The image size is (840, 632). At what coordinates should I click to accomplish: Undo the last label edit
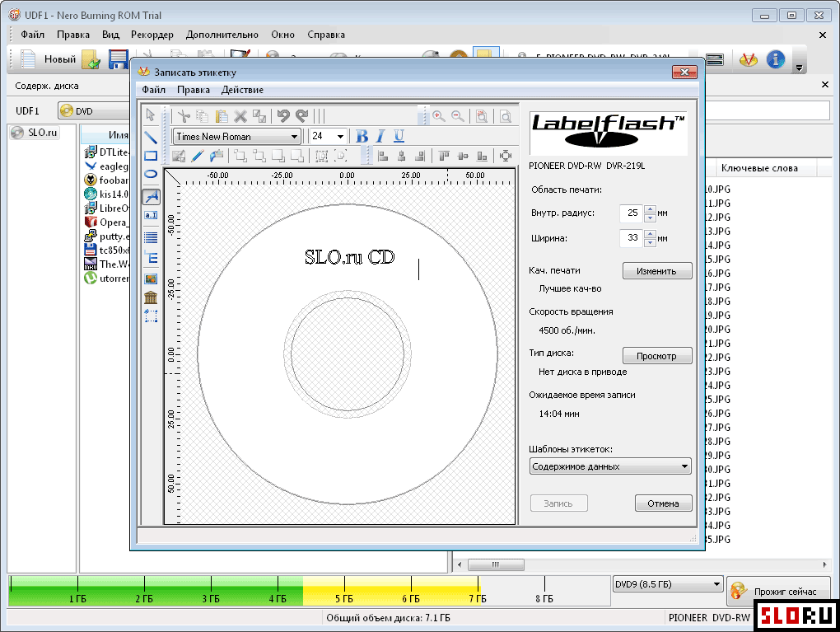coord(282,116)
